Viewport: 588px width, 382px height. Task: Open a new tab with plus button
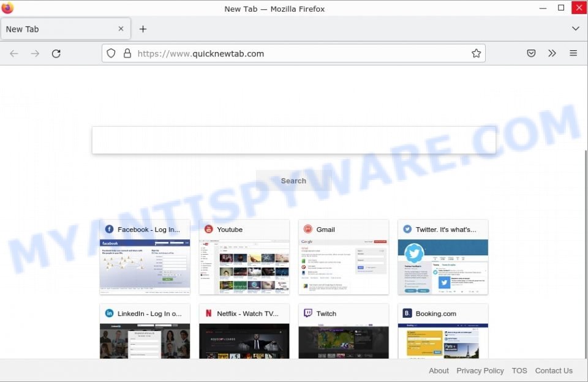coord(143,29)
